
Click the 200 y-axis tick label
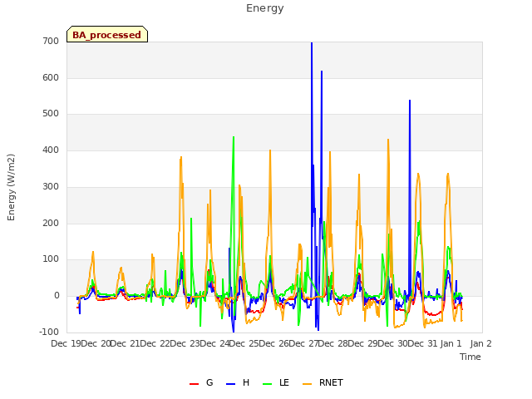[51, 224]
